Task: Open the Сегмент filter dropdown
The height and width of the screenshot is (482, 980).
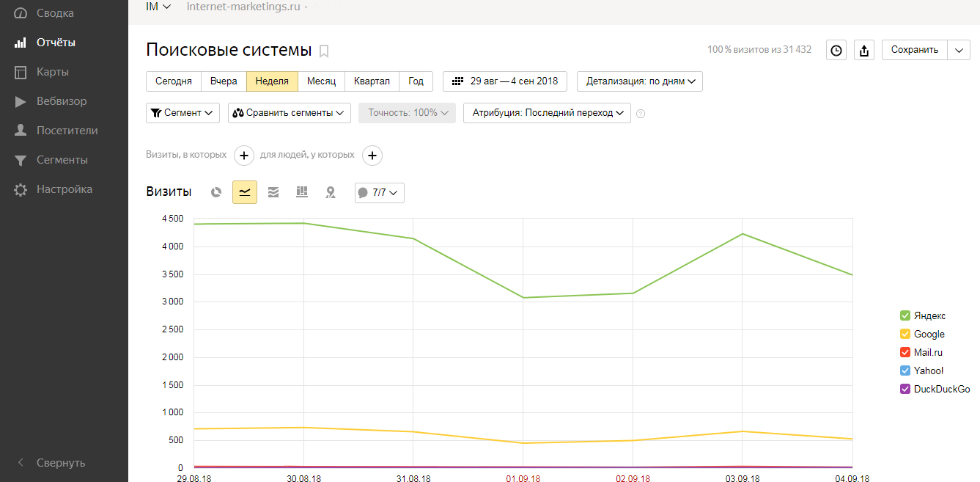Action: (x=183, y=113)
